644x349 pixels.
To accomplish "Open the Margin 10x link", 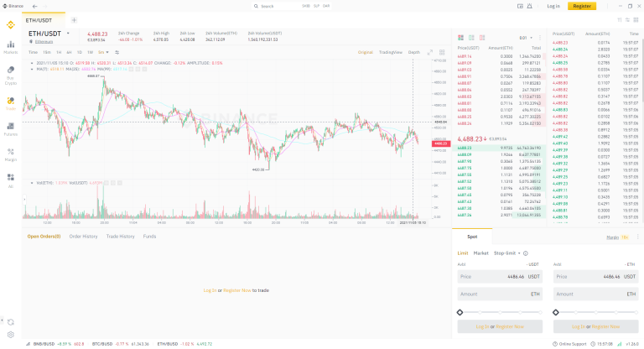I will click(618, 237).
